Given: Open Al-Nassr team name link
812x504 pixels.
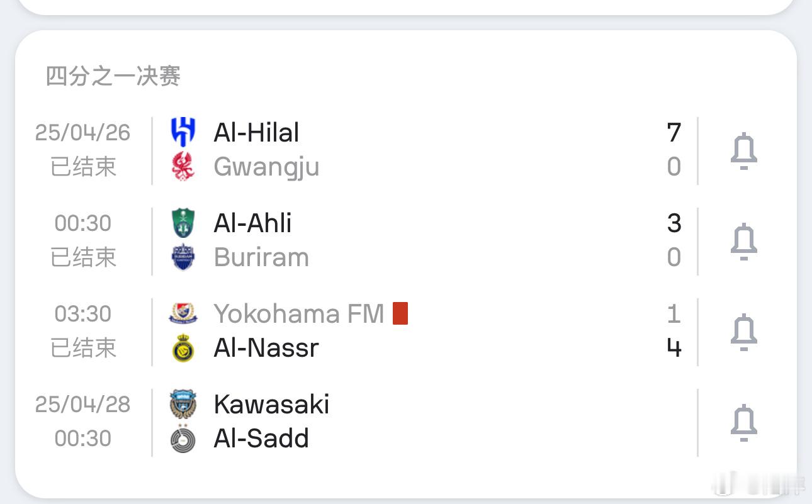Looking at the screenshot, I should (x=266, y=348).
